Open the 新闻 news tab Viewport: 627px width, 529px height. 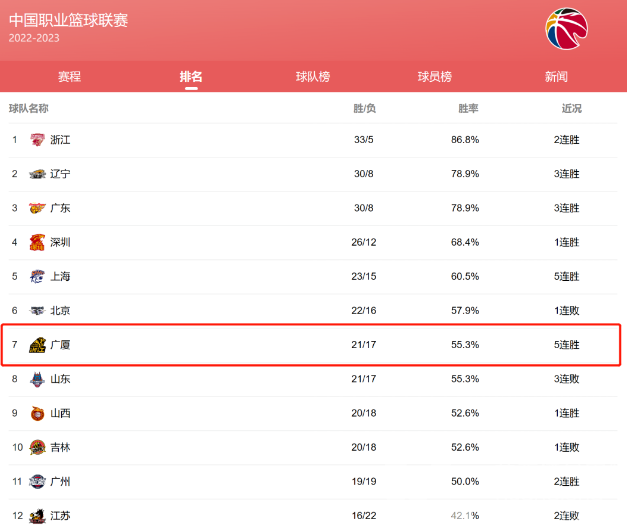(x=556, y=76)
